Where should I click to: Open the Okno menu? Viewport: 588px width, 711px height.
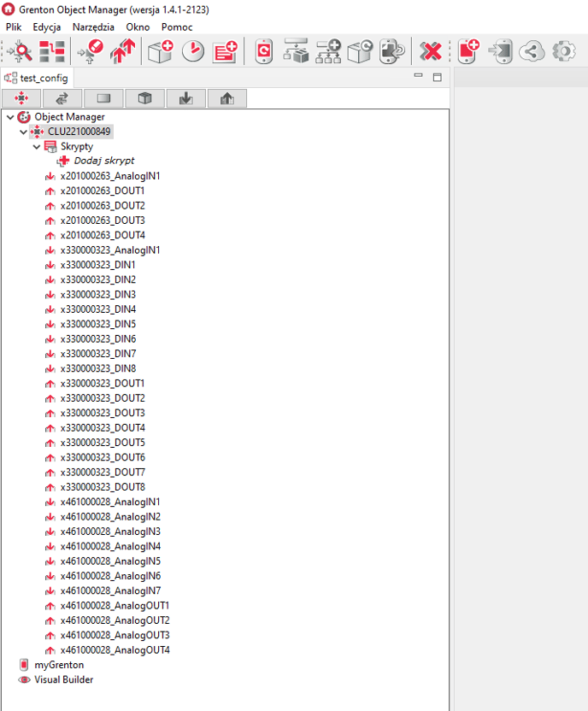[138, 27]
